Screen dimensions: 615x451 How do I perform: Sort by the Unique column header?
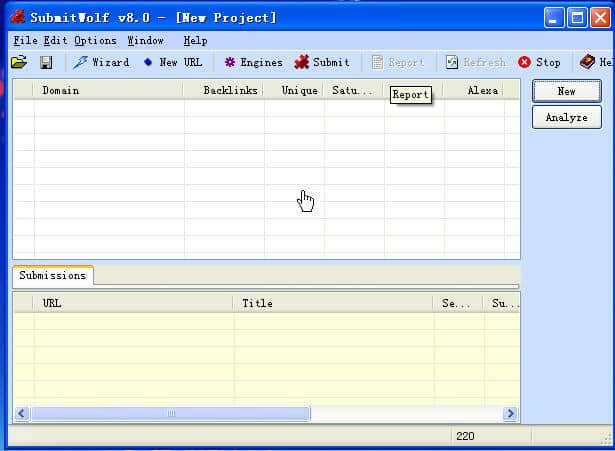[x=293, y=90]
